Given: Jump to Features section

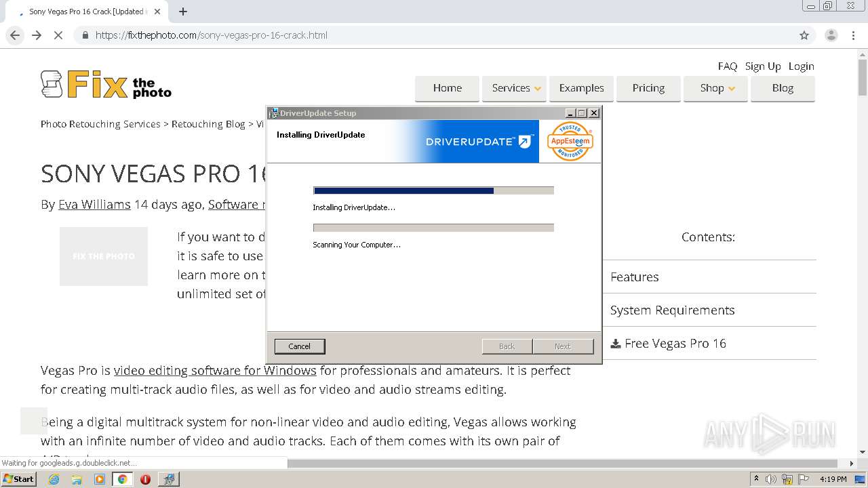Looking at the screenshot, I should tap(634, 277).
